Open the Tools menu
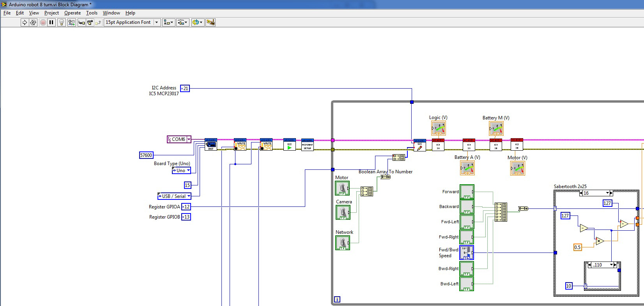 tap(92, 13)
